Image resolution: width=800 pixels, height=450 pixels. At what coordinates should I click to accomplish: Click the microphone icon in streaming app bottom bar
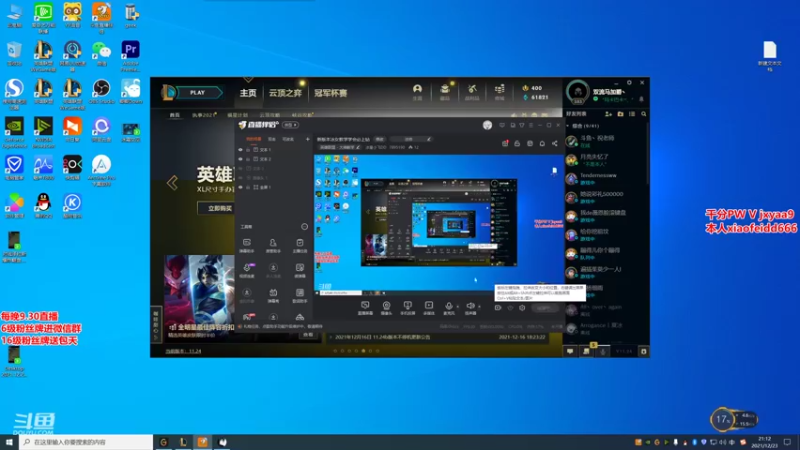pos(448,308)
